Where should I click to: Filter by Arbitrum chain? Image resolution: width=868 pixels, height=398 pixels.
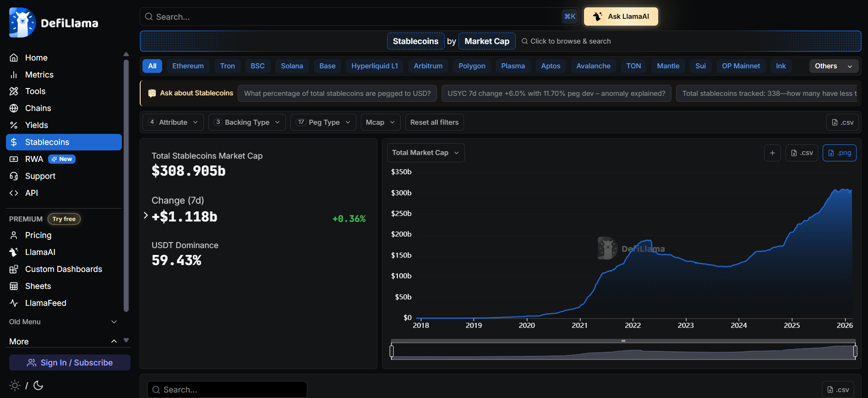tap(428, 66)
